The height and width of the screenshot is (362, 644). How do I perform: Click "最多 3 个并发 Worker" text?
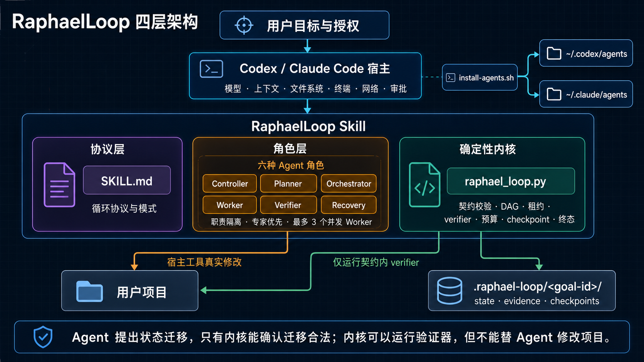tap(332, 222)
